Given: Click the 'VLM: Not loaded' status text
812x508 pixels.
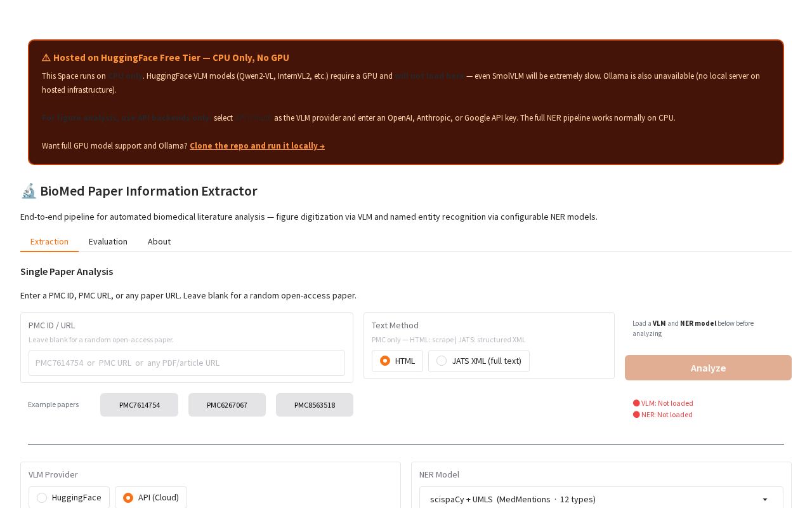Looking at the screenshot, I should [667, 403].
